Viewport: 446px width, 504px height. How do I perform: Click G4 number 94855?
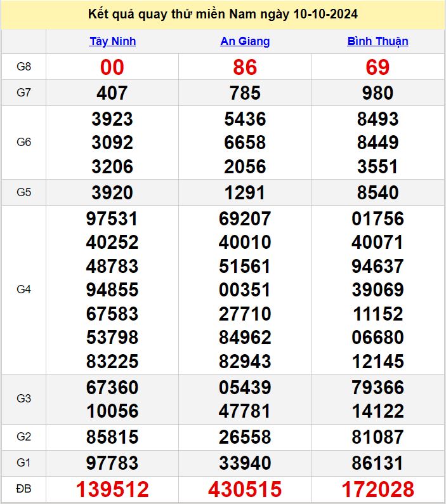point(112,290)
